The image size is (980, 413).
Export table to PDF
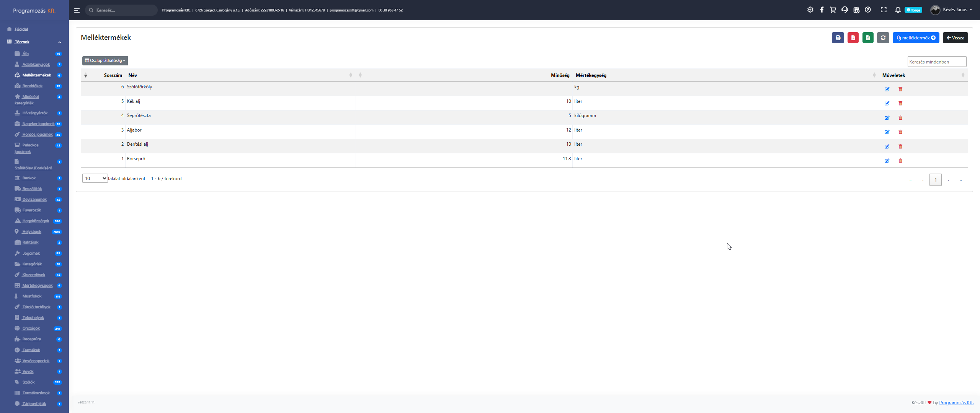853,38
